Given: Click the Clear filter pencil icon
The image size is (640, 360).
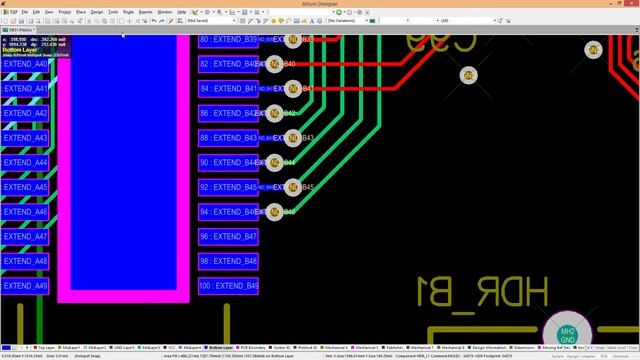Looking at the screenshot, I should point(171,20).
